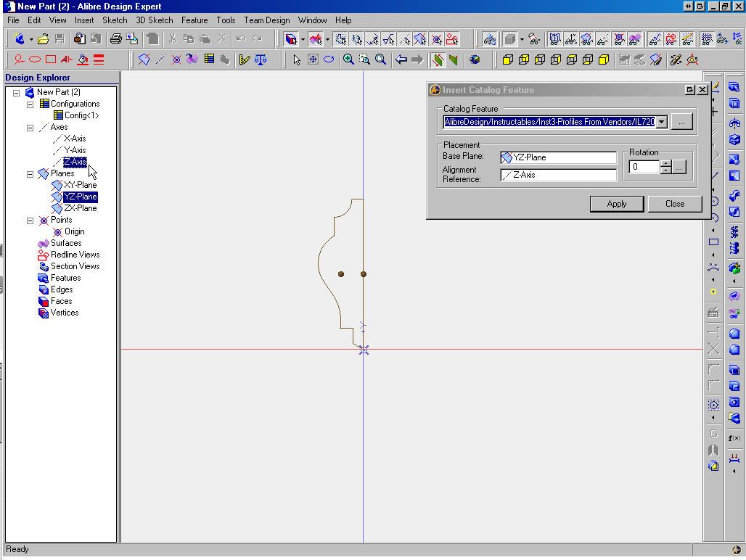The height and width of the screenshot is (560, 746).
Task: Click the rotate view orbit icon
Action: point(329,59)
